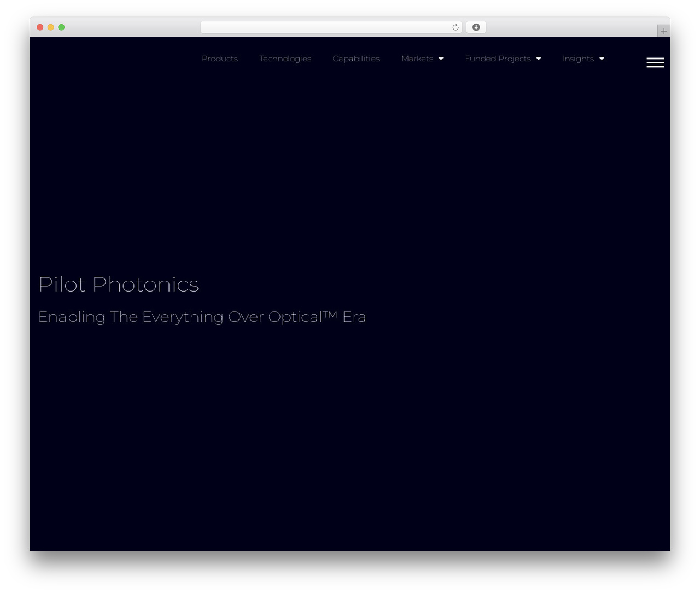700x593 pixels.
Task: Expand the Funded Projects dropdown arrow
Action: [539, 59]
